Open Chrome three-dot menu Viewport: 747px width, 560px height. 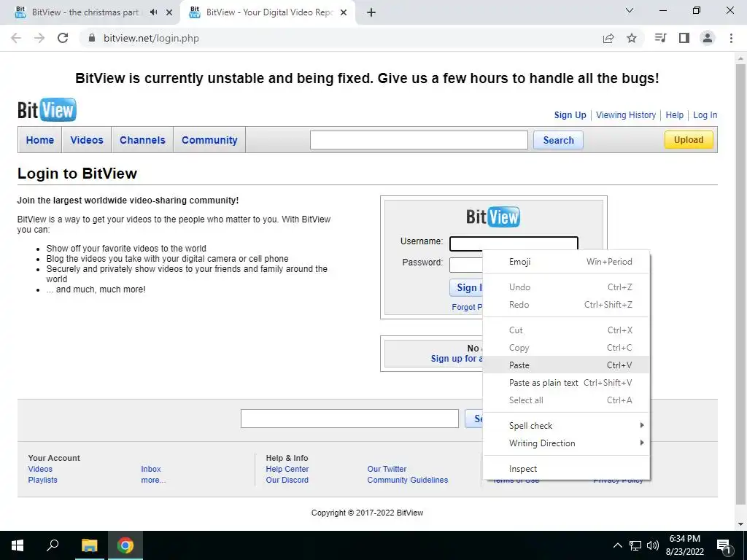point(731,38)
